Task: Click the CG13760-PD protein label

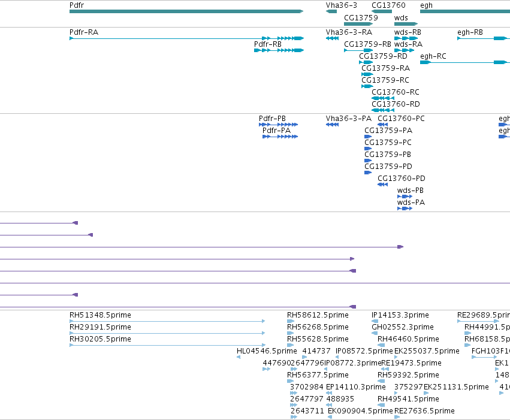Action: 401,179
